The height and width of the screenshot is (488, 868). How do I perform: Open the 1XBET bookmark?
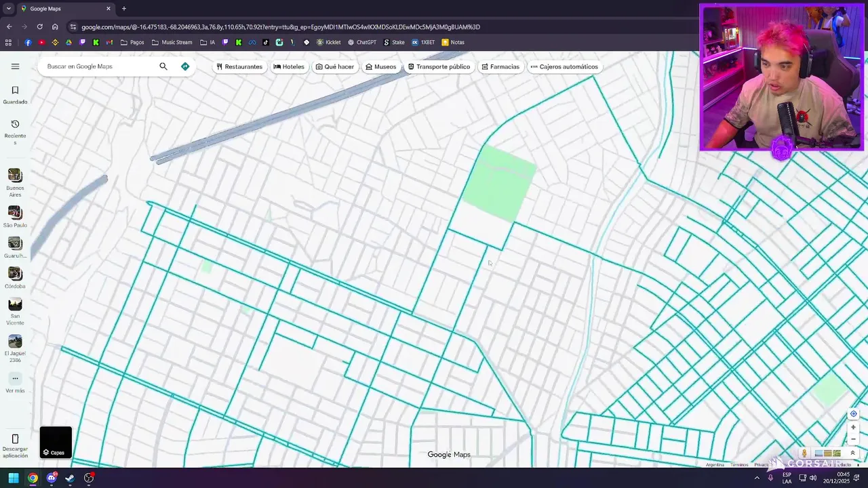tap(423, 42)
